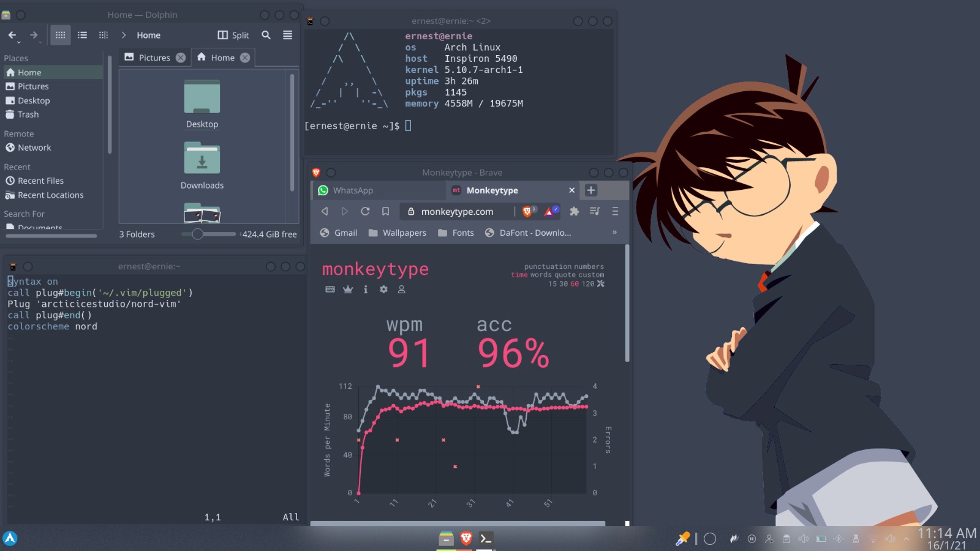Expand the bookmarks bar overflow chevron
Viewport: 980px width, 551px height.
pyautogui.click(x=614, y=233)
